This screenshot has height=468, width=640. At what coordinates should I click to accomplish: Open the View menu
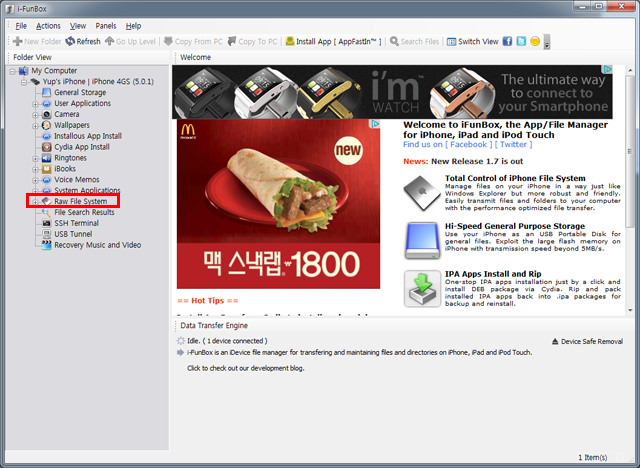coord(78,26)
